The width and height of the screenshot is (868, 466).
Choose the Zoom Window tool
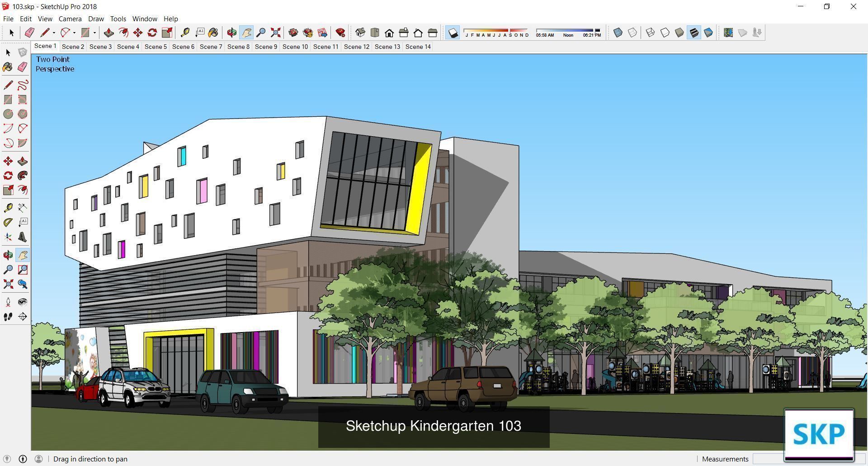(23, 270)
